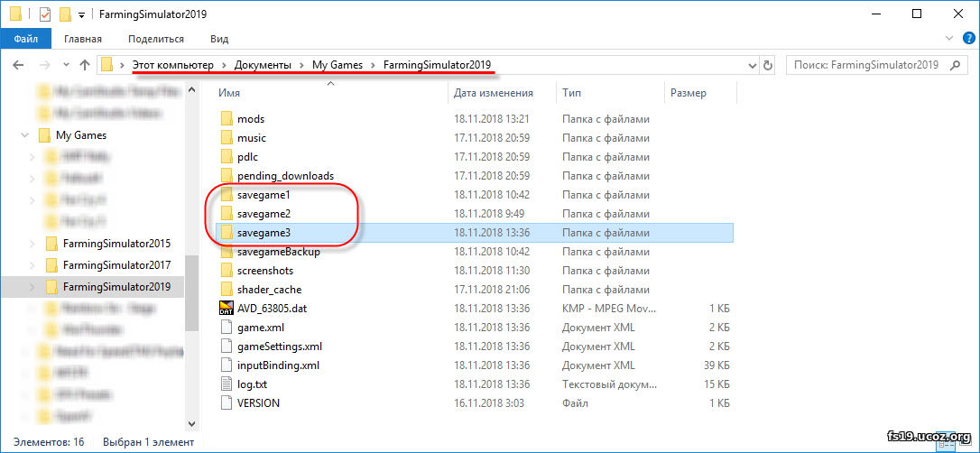Go back with the back arrow
The height and width of the screenshot is (453, 980).
[18, 64]
